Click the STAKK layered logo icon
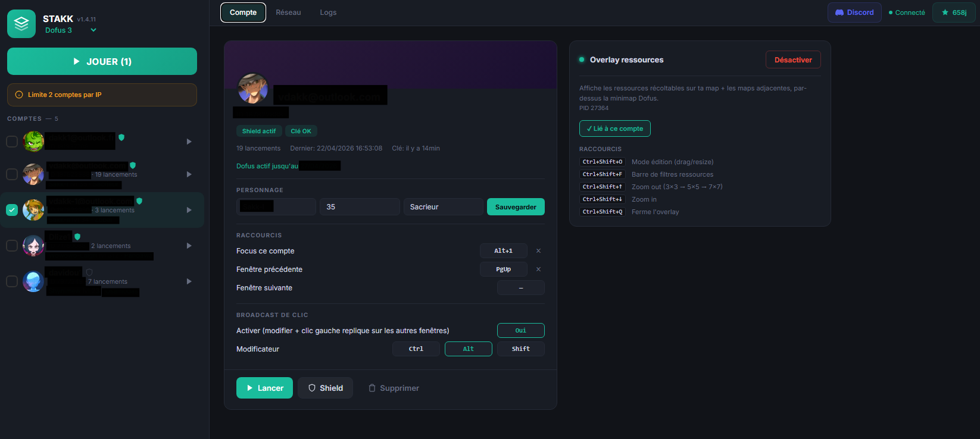 tap(21, 24)
